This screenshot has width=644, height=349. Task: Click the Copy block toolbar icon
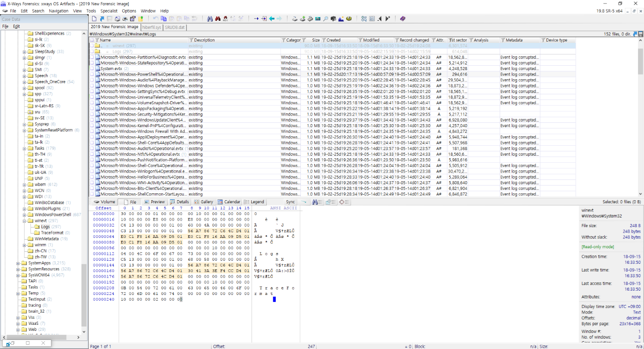(163, 19)
